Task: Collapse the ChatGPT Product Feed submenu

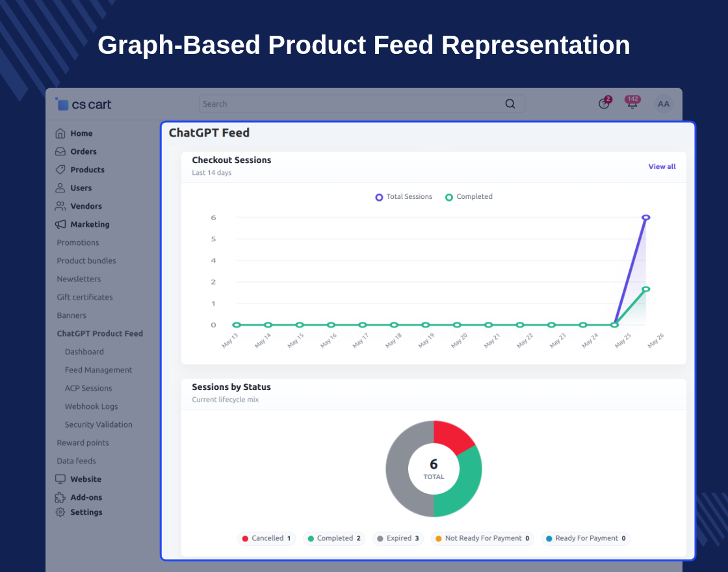Action: [x=100, y=333]
